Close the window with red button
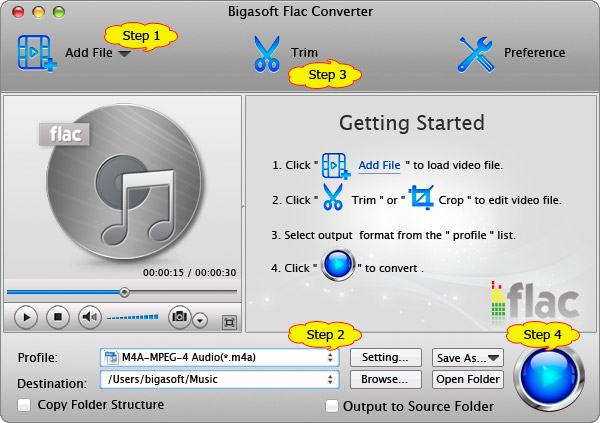600x423 pixels. click(18, 12)
